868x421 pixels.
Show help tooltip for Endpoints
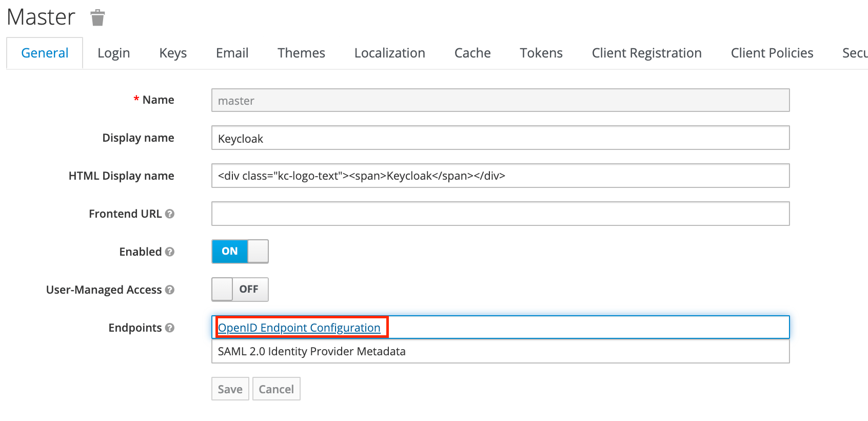(x=170, y=328)
